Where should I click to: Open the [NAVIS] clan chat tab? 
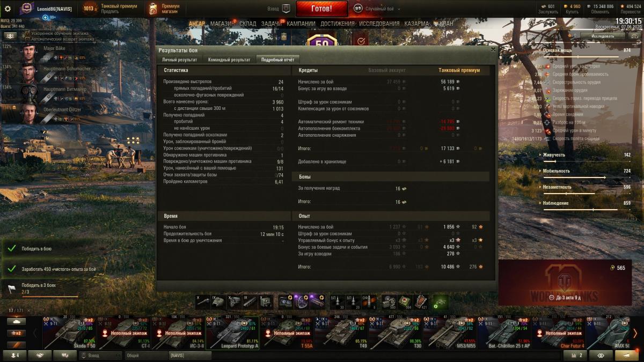pyautogui.click(x=190, y=355)
